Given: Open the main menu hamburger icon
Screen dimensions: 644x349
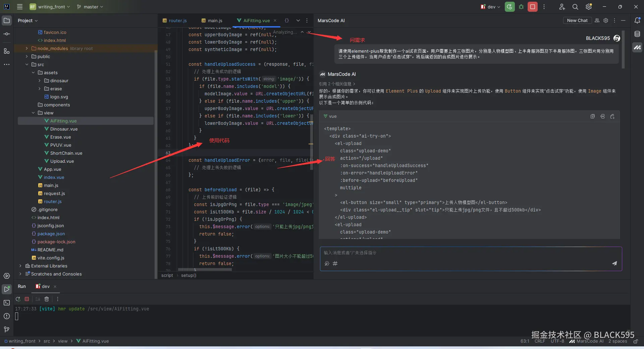Looking at the screenshot, I should (x=20, y=7).
